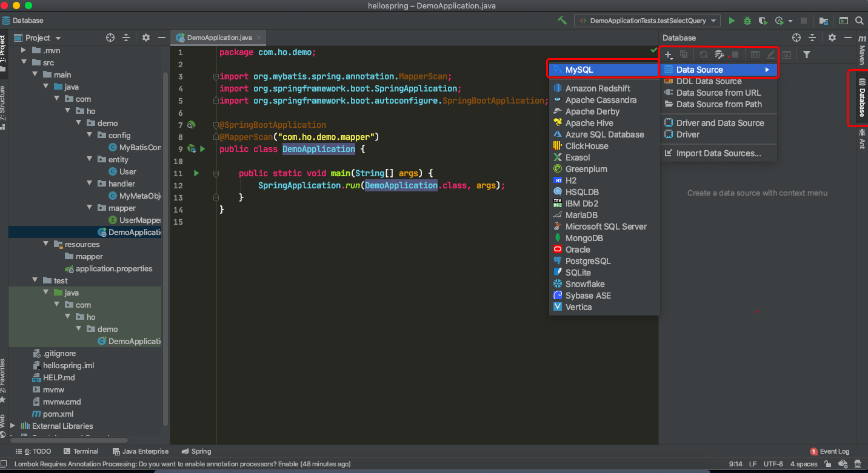Viewport: 868px width, 473px height.
Task: Click the table editor icon in Database toolbar
Action: tap(755, 55)
